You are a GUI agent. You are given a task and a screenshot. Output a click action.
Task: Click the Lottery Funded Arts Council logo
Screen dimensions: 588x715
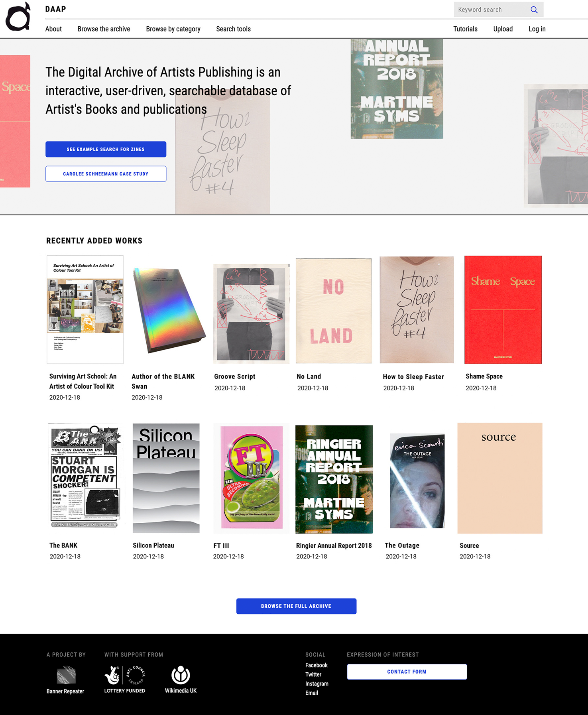pyautogui.click(x=125, y=680)
